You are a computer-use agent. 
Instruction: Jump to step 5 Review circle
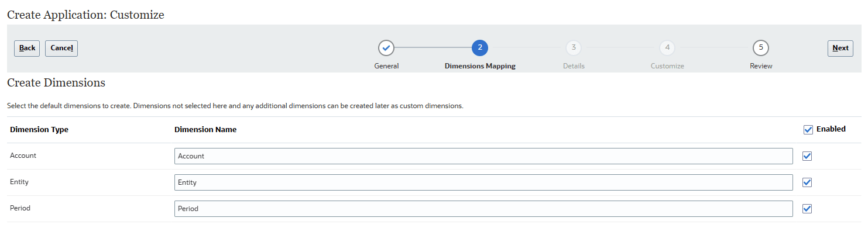tap(761, 48)
